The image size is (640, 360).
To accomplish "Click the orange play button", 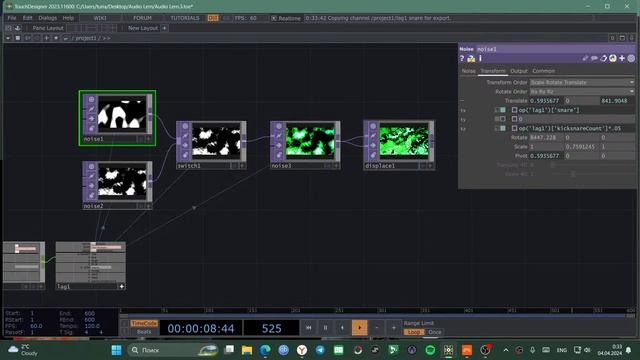I will [359, 327].
